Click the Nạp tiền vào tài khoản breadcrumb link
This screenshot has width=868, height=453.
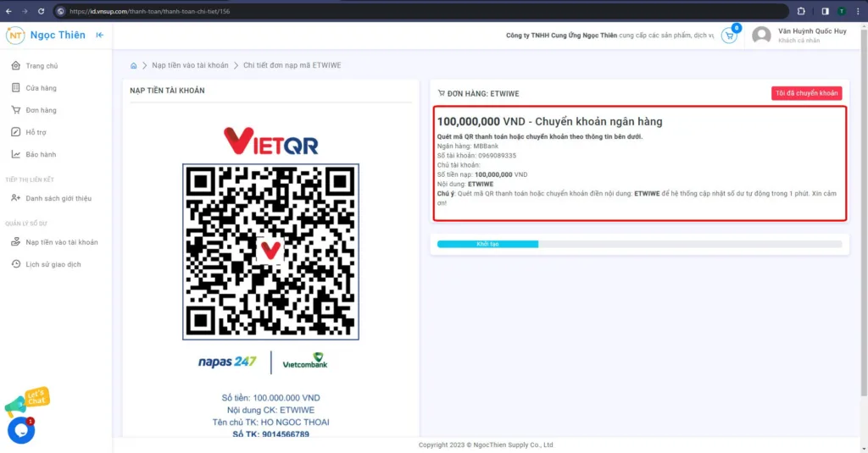190,65
